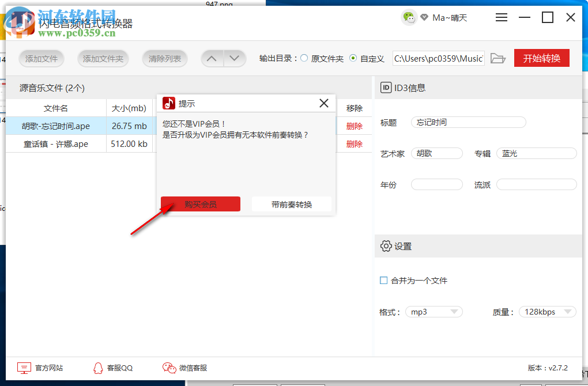The image size is (588, 386).
Task: Click the 设置 gear icon
Action: click(x=386, y=246)
